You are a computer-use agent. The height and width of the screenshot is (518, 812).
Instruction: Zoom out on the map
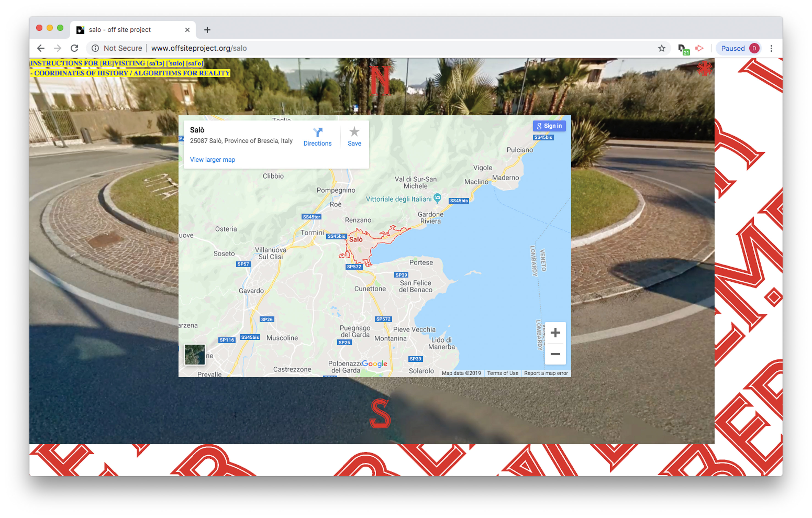pyautogui.click(x=555, y=354)
